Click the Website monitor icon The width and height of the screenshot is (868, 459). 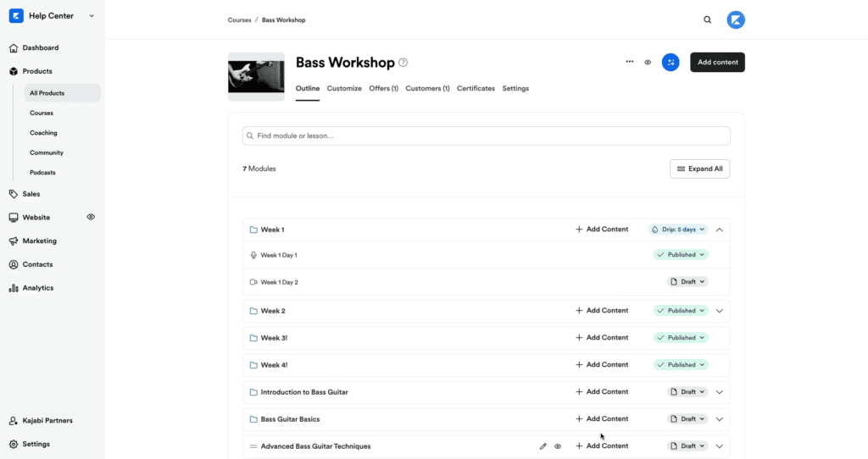pyautogui.click(x=14, y=218)
